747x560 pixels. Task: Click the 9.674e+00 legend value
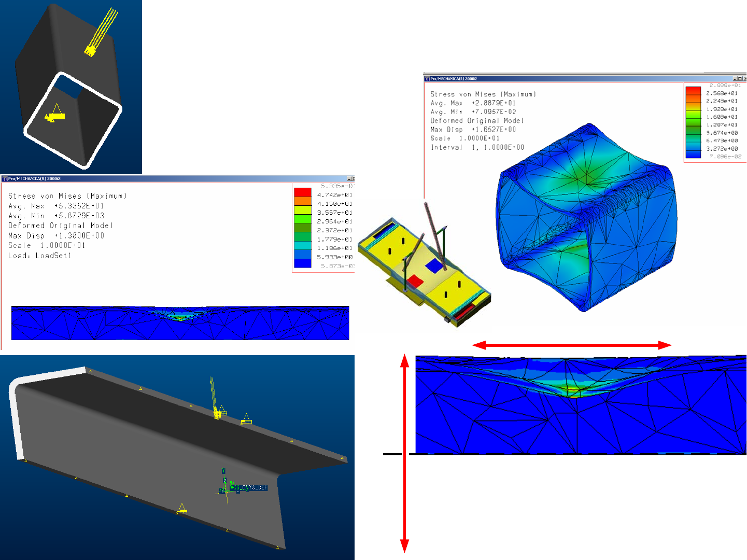click(722, 133)
